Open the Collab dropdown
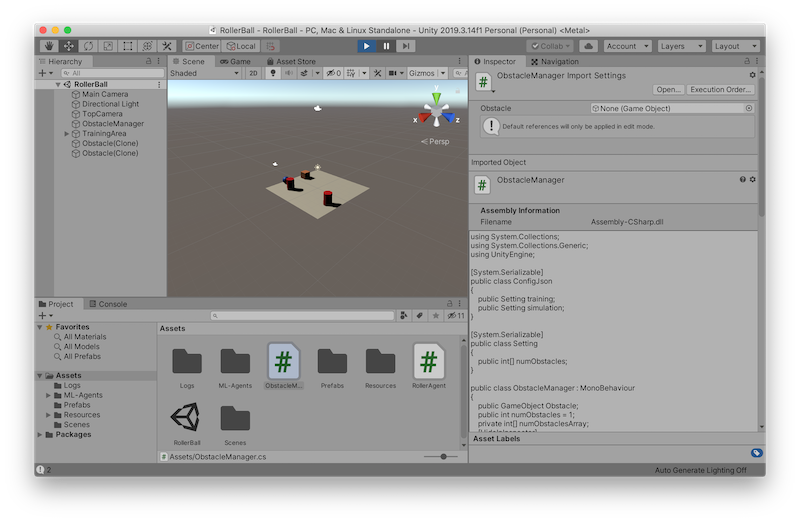 (551, 46)
